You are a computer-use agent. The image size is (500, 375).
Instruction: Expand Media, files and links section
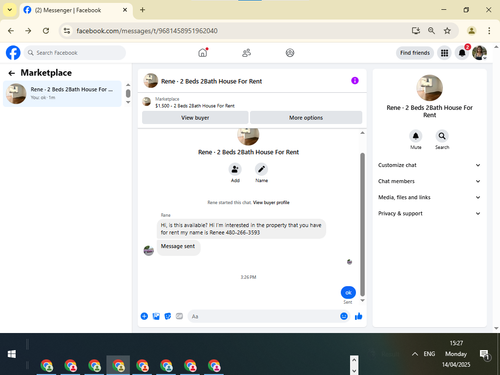point(429,197)
